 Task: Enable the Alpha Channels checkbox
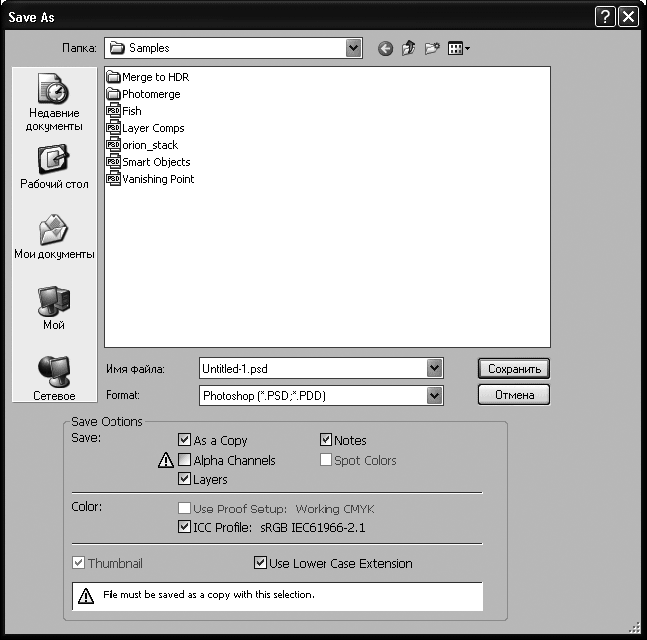184,460
